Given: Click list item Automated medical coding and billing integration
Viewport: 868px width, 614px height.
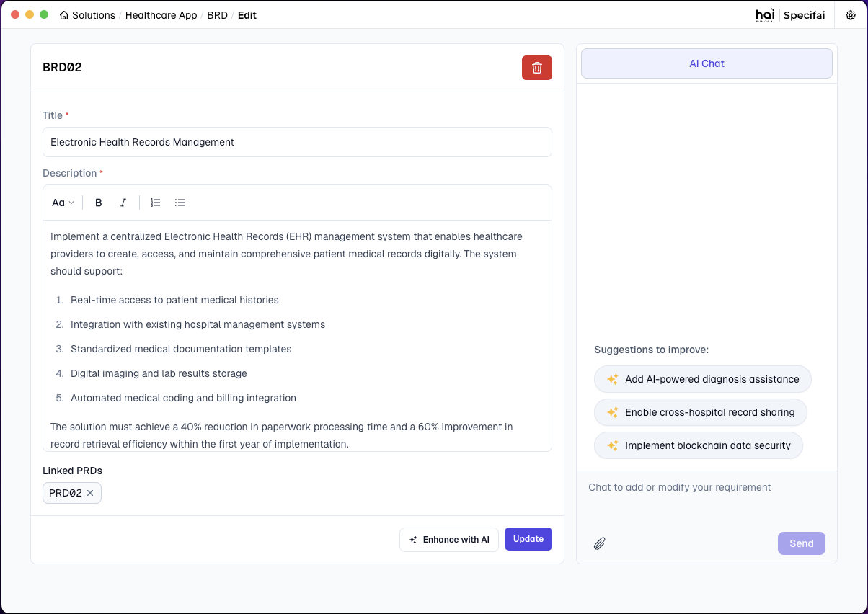Looking at the screenshot, I should (x=183, y=398).
